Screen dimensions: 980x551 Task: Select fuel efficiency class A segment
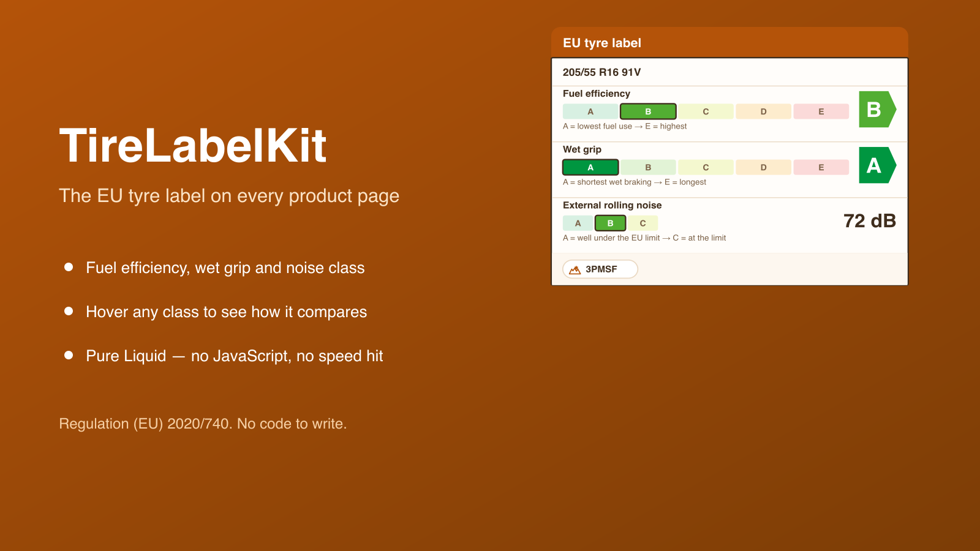590,111
